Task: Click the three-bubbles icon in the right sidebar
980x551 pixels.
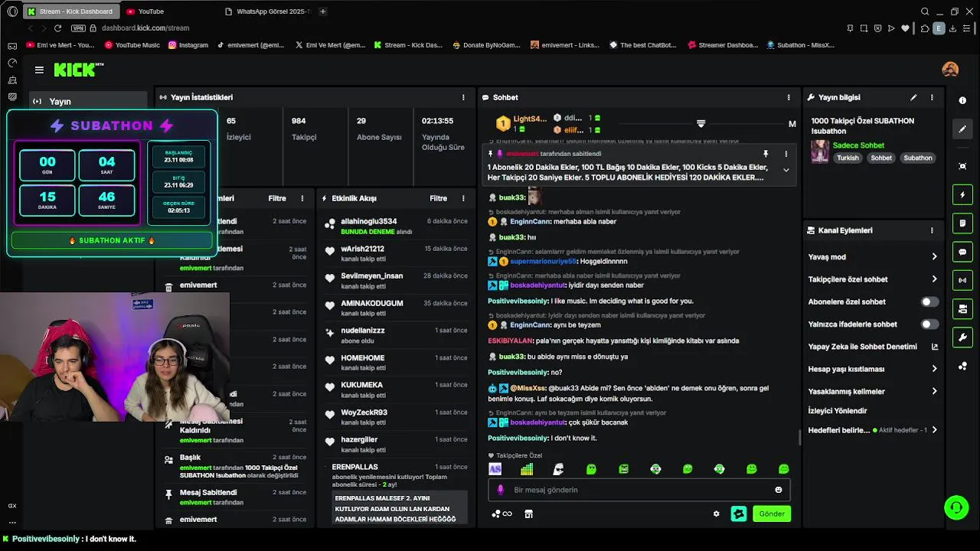Action: [962, 366]
